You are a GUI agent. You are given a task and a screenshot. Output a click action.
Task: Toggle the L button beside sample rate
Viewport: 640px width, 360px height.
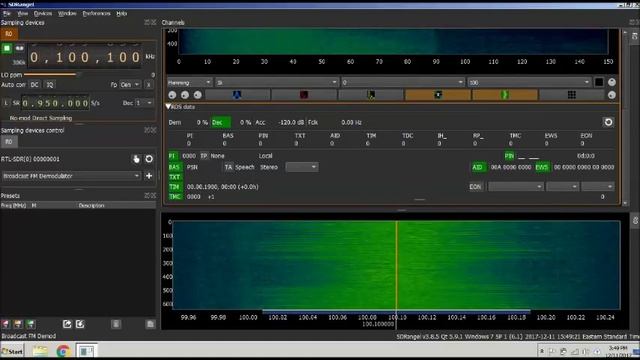6,103
